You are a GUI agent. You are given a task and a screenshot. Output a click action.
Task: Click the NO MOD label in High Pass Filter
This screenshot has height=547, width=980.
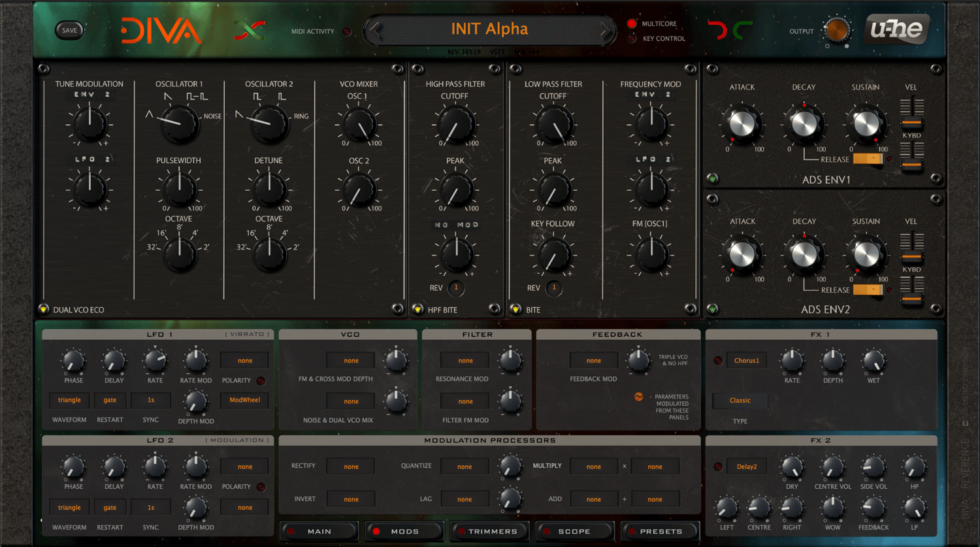[x=457, y=225]
